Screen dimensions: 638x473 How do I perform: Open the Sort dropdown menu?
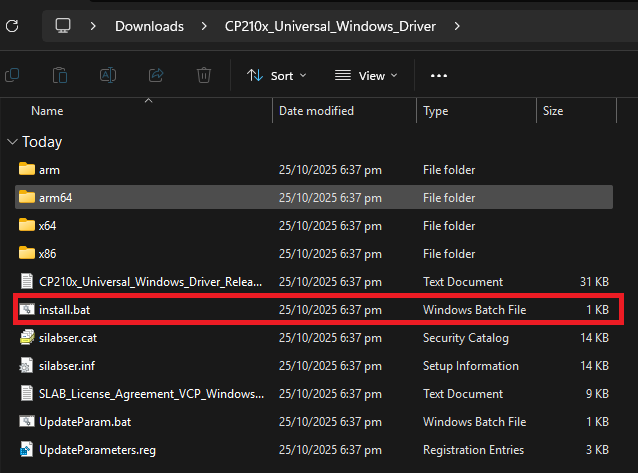277,76
